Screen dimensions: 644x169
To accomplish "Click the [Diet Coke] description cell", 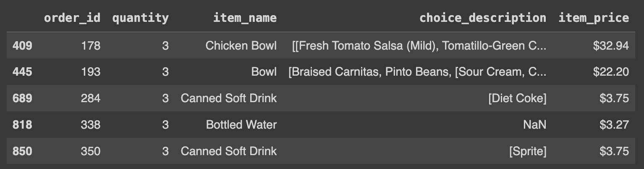I will pyautogui.click(x=517, y=98).
